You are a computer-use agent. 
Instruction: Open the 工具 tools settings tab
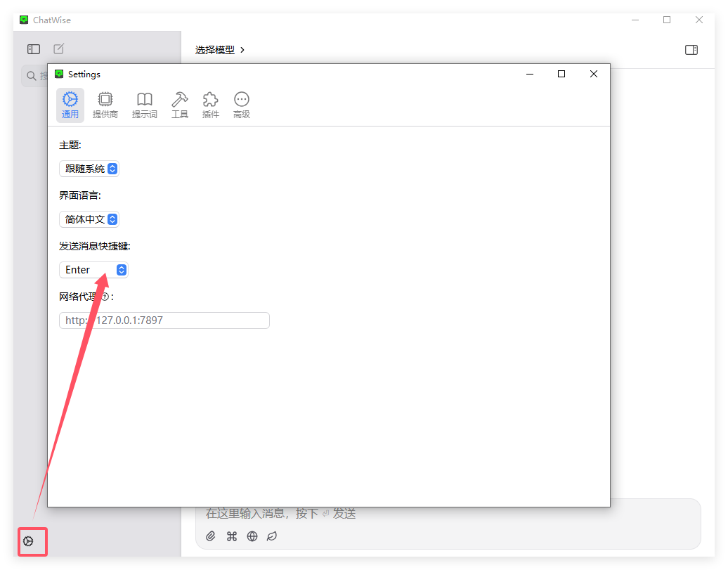180,105
